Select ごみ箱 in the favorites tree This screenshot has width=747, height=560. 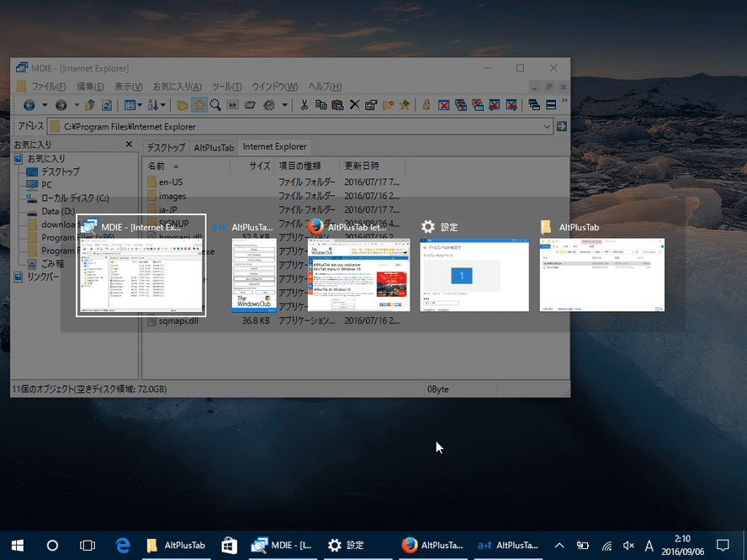(x=52, y=264)
